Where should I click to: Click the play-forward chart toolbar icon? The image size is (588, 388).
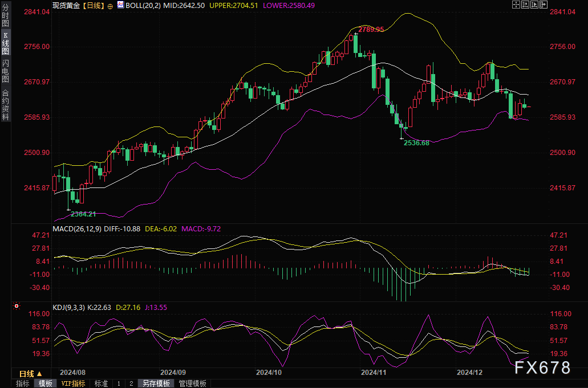tap(534, 5)
